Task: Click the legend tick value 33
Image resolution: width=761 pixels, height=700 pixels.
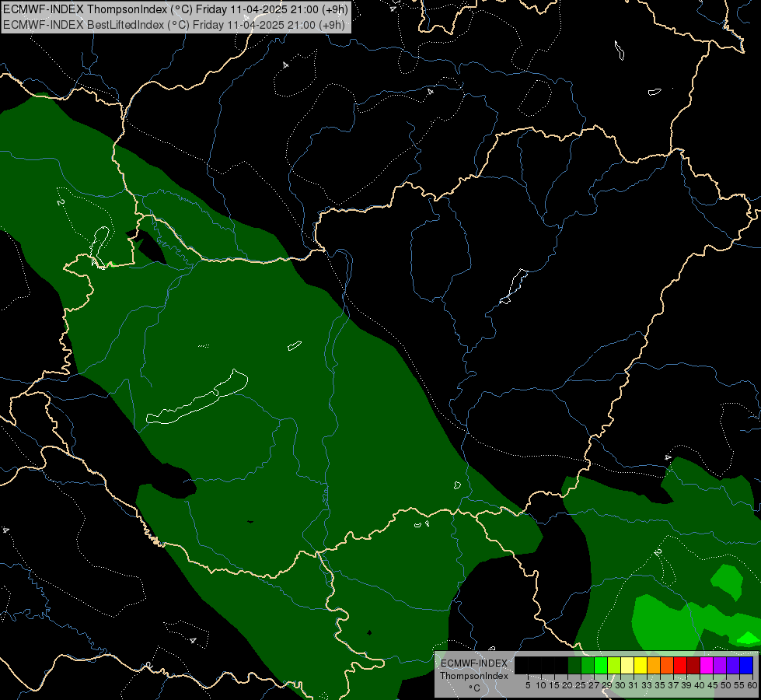Action: pos(647,685)
